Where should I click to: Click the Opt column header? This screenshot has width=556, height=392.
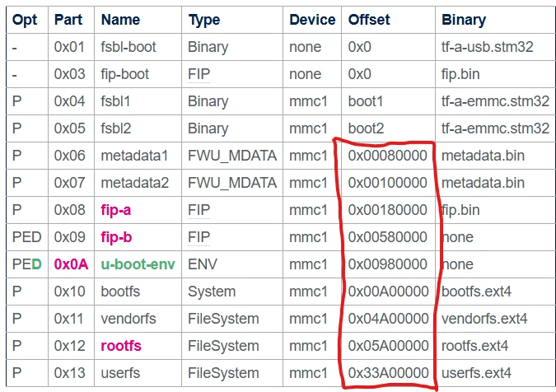(25, 20)
